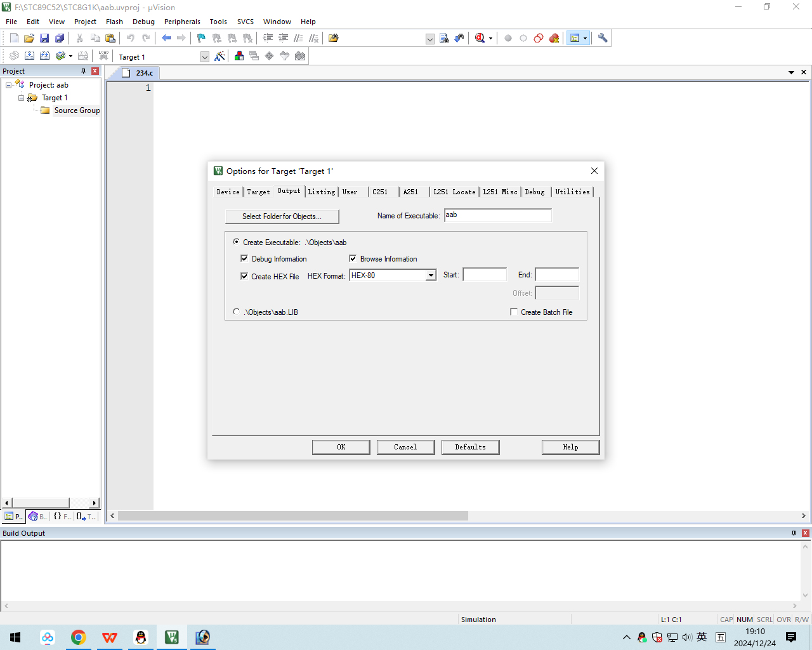Click the Unindent selected lines icon
The image size is (812, 650).
284,38
